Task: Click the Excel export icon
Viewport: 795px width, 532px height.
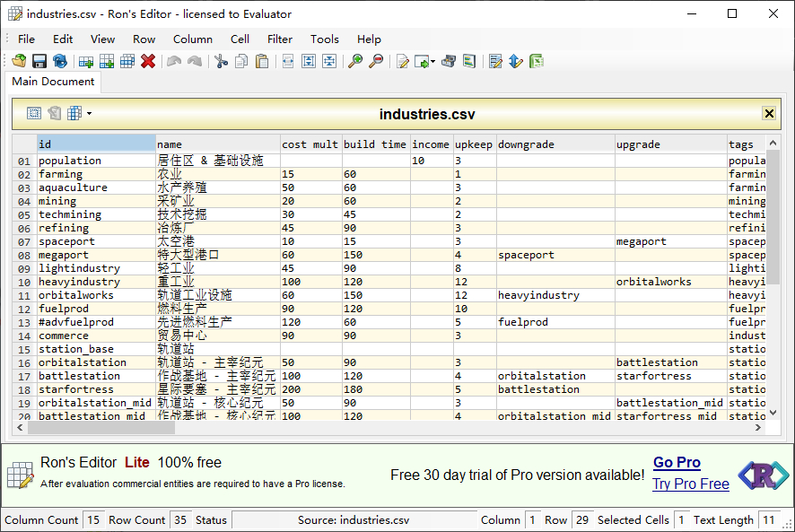Action: pyautogui.click(x=537, y=61)
